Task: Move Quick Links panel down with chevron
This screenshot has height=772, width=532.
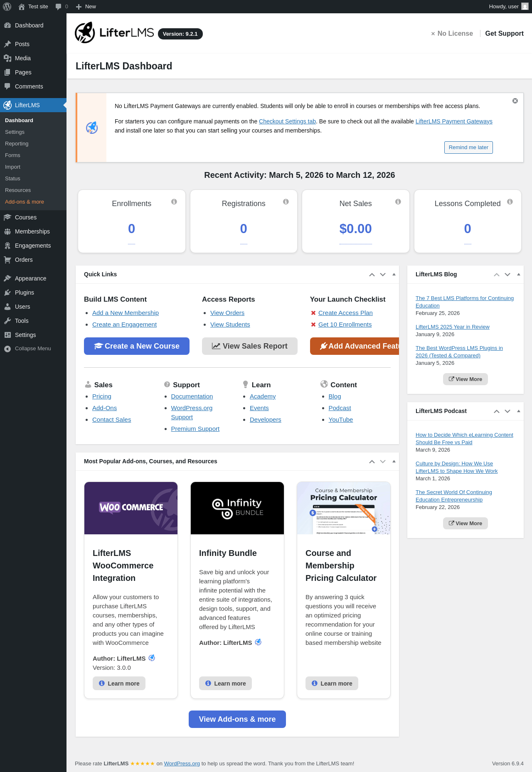Action: 383,275
